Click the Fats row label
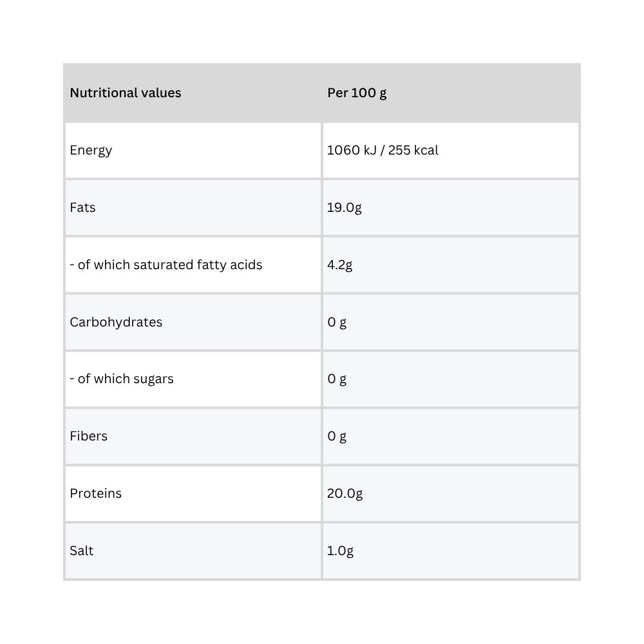Viewport: 644px width, 644px height. pyautogui.click(x=82, y=207)
